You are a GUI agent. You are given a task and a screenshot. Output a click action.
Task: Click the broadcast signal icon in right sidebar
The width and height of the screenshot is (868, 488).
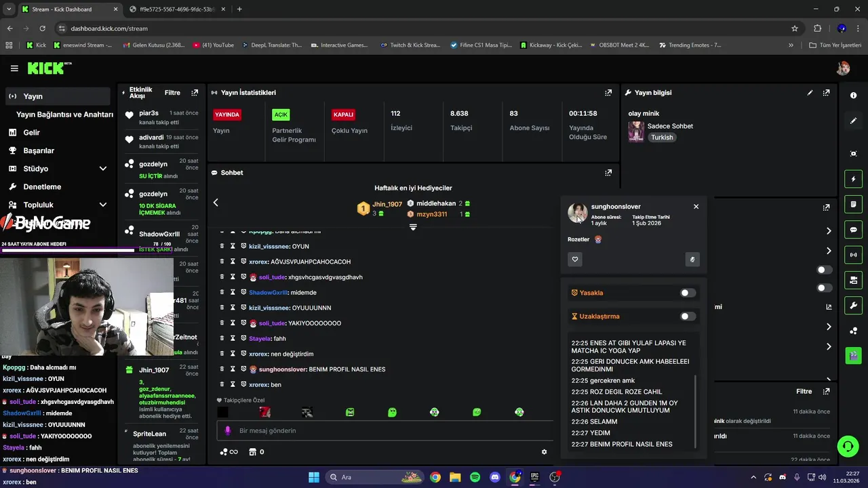pyautogui.click(x=853, y=255)
